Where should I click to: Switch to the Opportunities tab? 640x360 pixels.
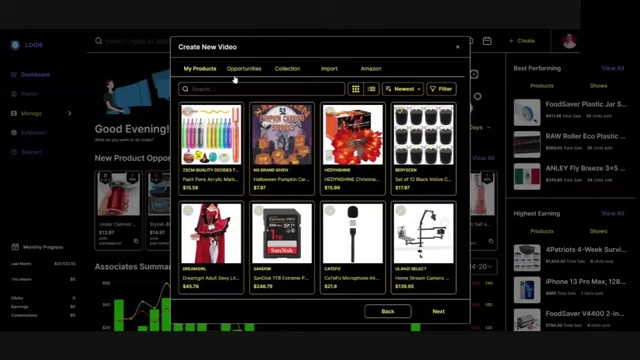[x=244, y=69]
